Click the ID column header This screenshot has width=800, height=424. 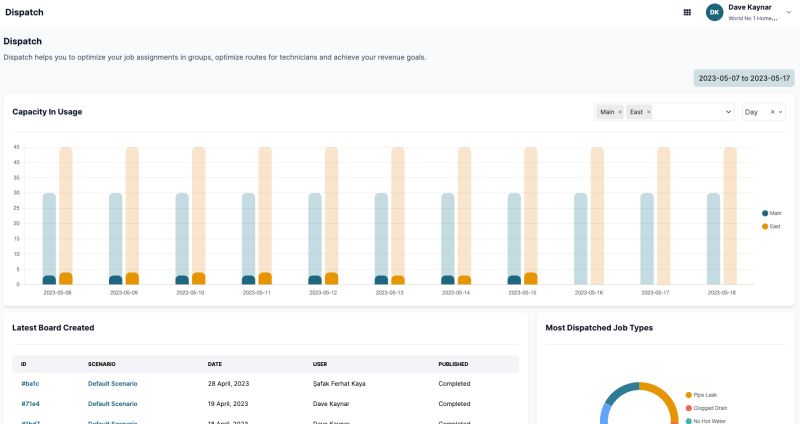(23, 364)
